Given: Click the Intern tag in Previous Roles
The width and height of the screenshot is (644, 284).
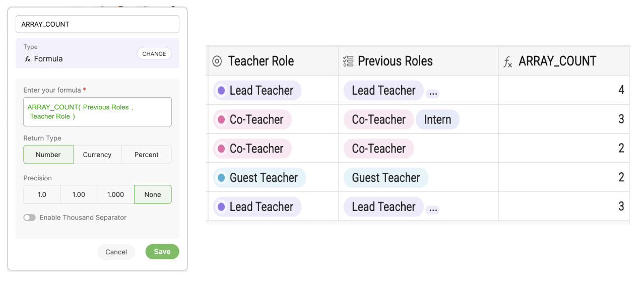Looking at the screenshot, I should point(437,120).
